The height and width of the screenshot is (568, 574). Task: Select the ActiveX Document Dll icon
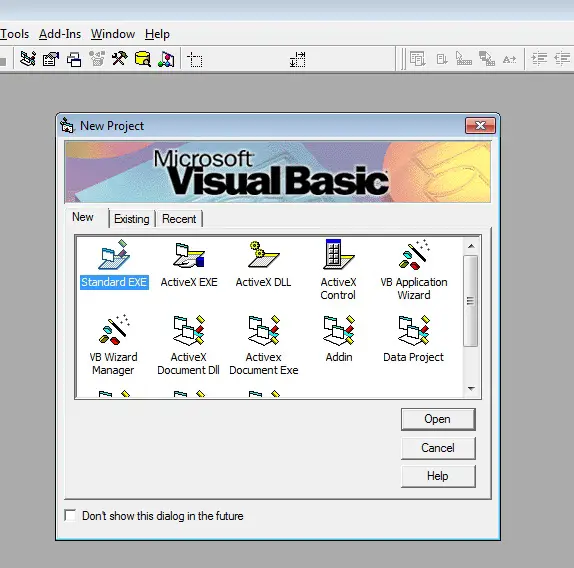tap(189, 330)
